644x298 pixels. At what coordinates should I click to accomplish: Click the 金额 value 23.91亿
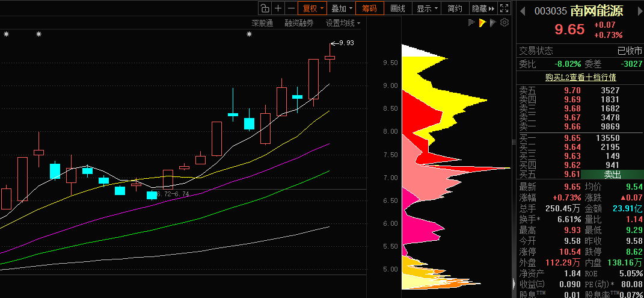(628, 208)
